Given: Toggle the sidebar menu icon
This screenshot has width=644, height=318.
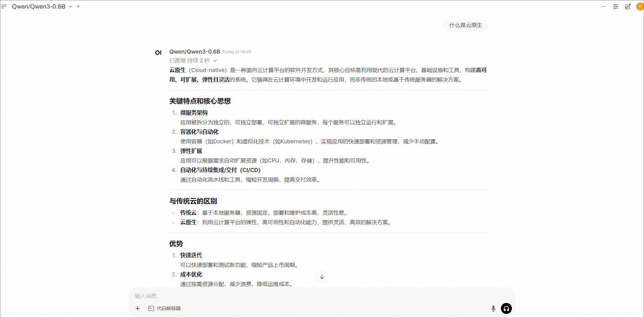Looking at the screenshot, I should pos(4,6).
